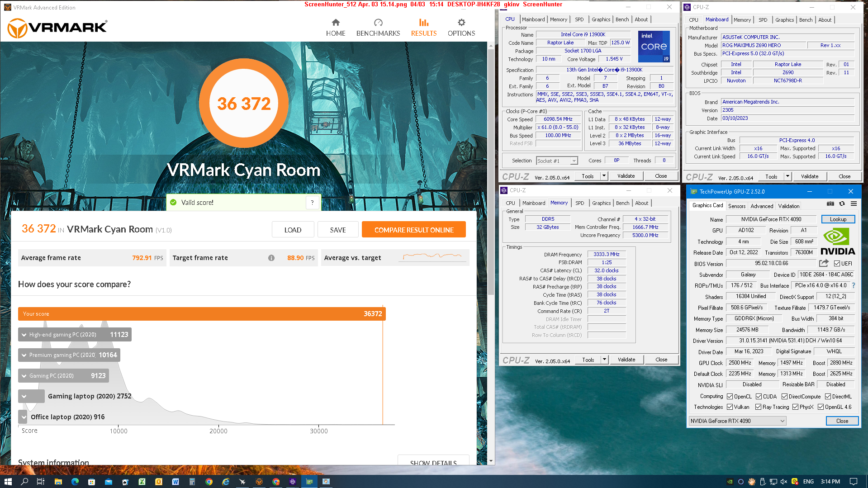Viewport: 868px width, 488px height.
Task: Open File Explorer from taskbar
Action: [58, 482]
